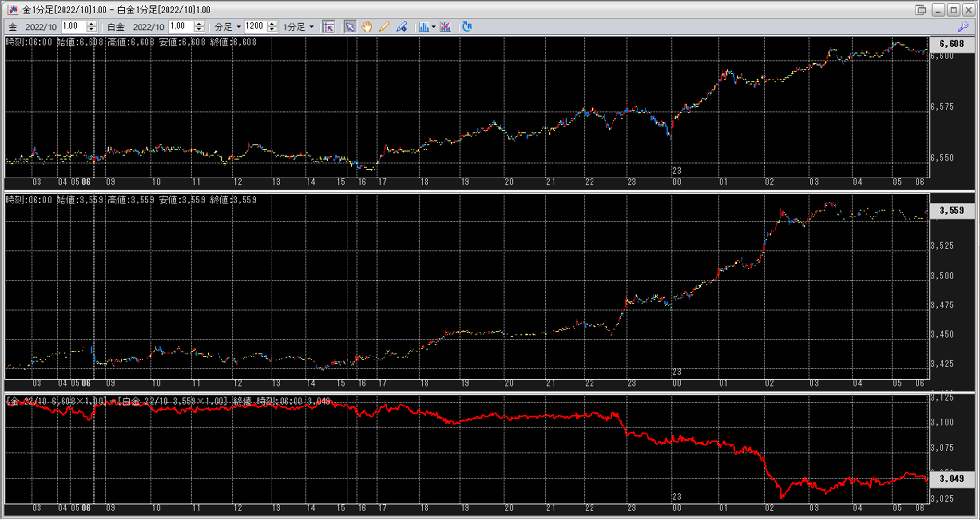Open the wrench settings icon
Image resolution: width=980 pixels, height=520 pixels.
[x=963, y=27]
